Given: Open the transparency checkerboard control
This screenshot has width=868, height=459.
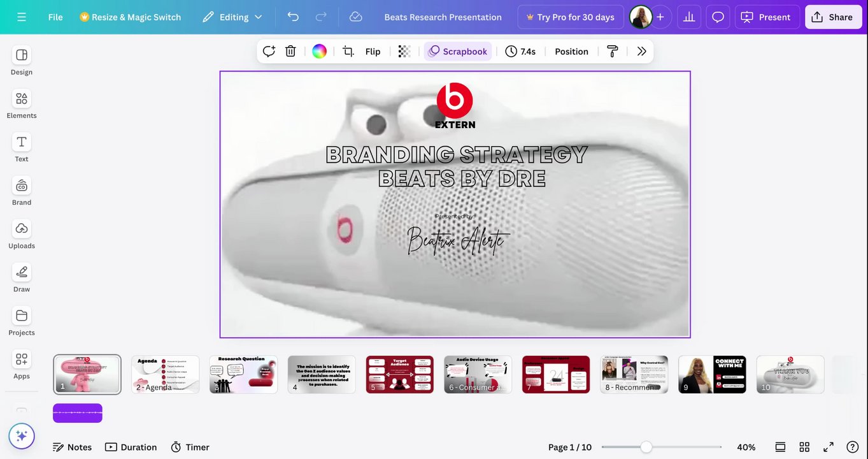Looking at the screenshot, I should 404,52.
